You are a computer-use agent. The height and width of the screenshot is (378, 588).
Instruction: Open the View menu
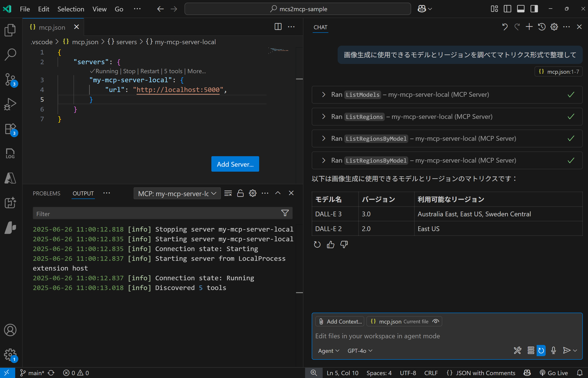99,9
